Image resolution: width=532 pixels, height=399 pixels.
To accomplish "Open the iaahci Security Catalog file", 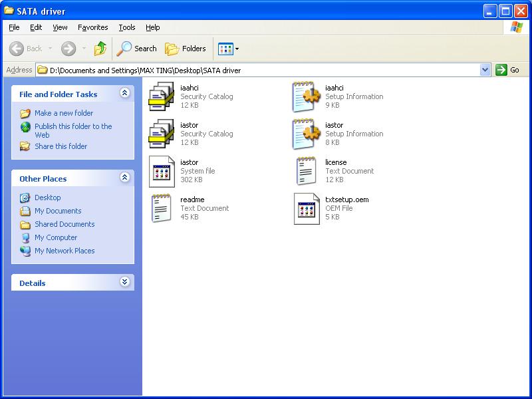I will (x=162, y=96).
